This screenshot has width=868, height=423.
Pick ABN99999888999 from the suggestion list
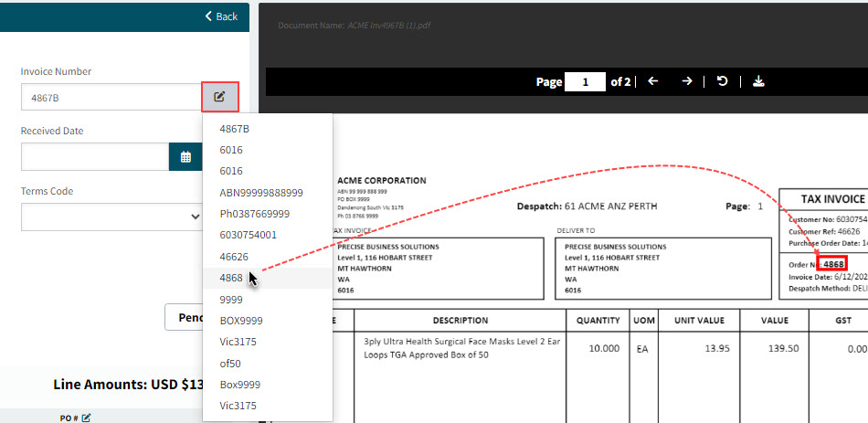coord(260,193)
